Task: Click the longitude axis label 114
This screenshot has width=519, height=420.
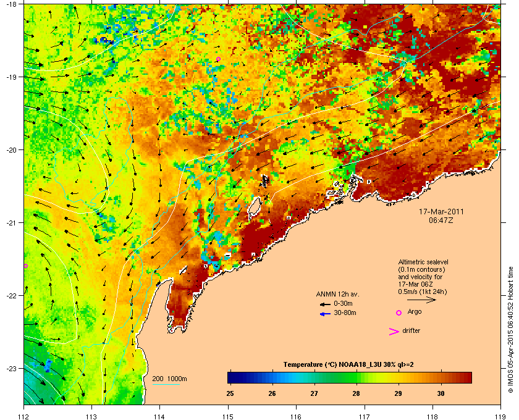Action: (159, 416)
